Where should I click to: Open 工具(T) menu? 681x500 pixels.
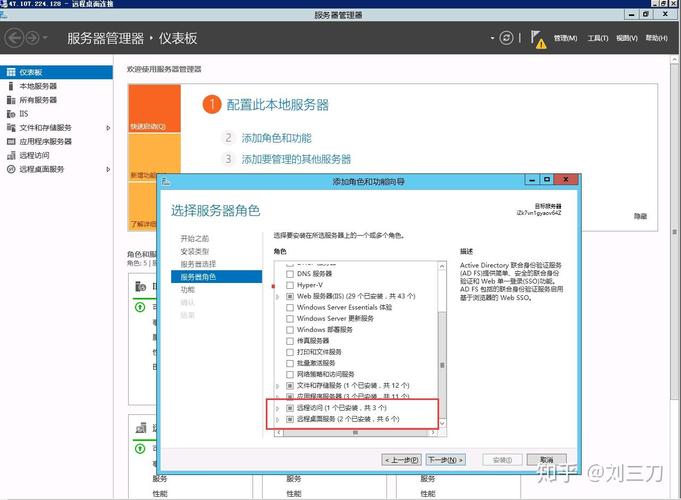tap(598, 38)
